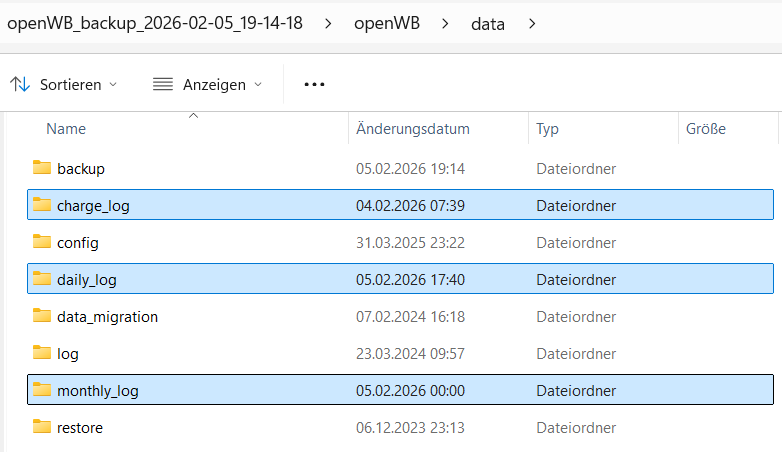Sort by Größe column header
Viewport: 782px width, 452px height.
(705, 129)
